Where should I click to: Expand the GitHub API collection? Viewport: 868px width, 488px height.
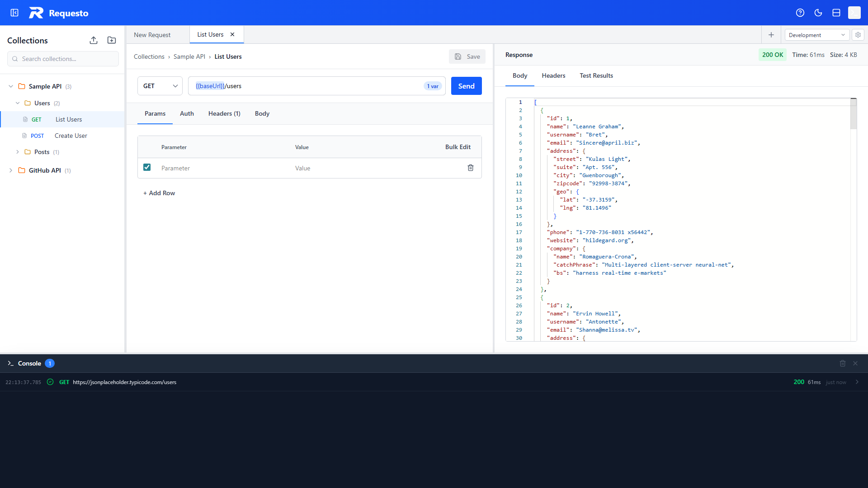(x=10, y=170)
